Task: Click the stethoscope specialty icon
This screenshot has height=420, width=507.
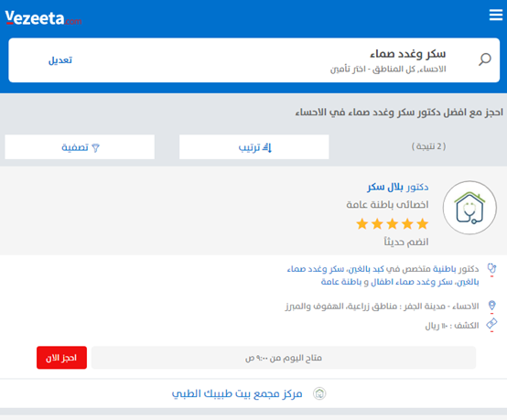Action: point(491,268)
